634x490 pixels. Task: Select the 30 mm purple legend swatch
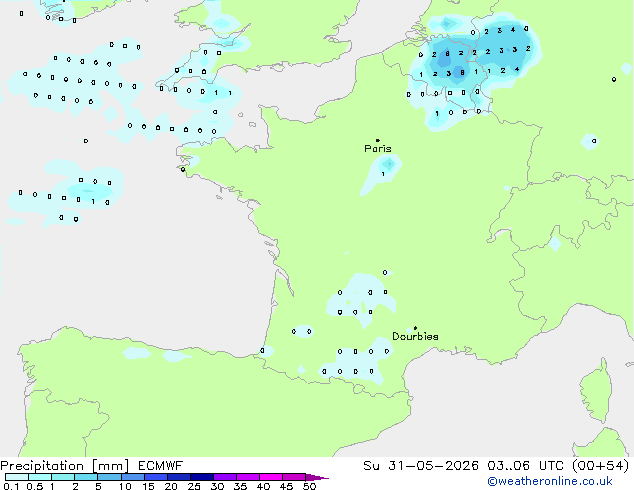coord(225,477)
